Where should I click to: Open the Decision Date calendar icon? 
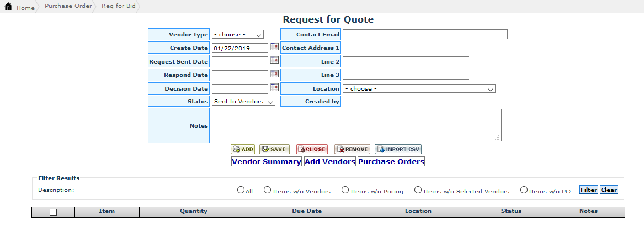click(274, 87)
